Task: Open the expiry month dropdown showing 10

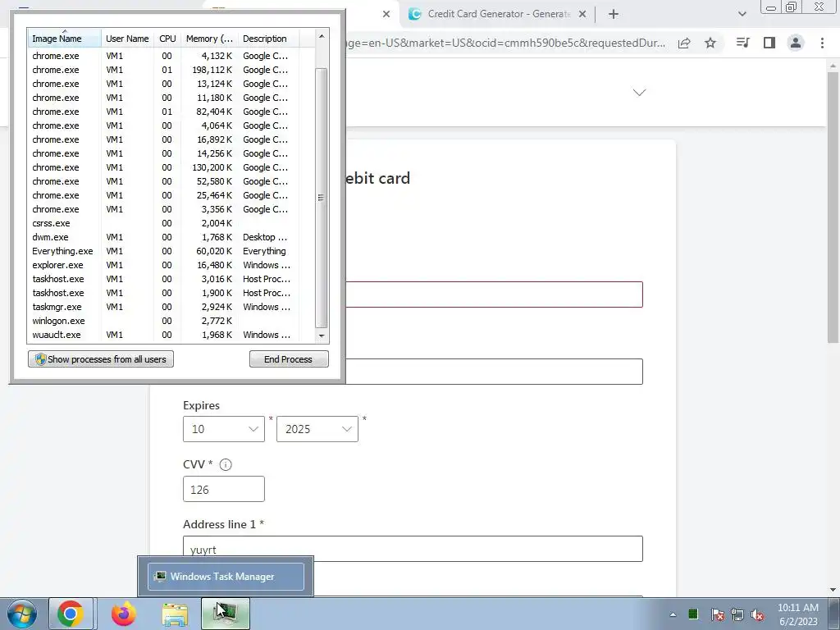Action: (x=224, y=429)
